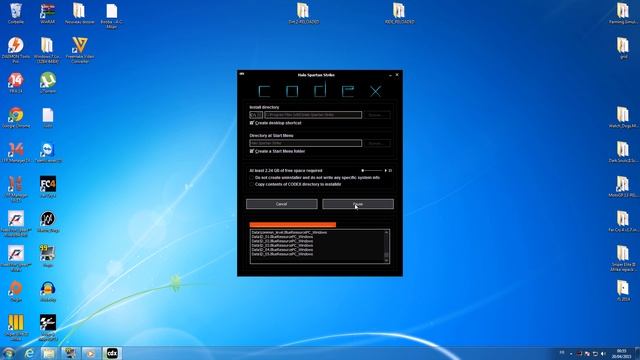The height and width of the screenshot is (360, 640).
Task: Select the Audacity headphones icon
Action: [x=48, y=291]
